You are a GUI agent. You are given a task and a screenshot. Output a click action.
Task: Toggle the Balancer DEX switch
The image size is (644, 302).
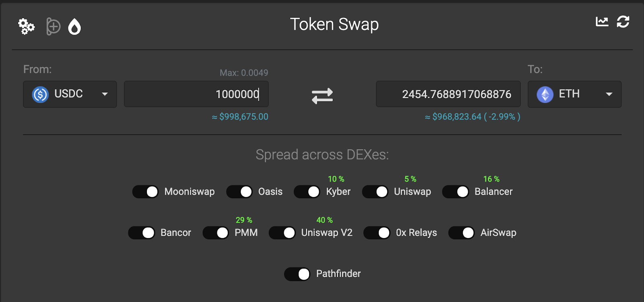pos(456,192)
